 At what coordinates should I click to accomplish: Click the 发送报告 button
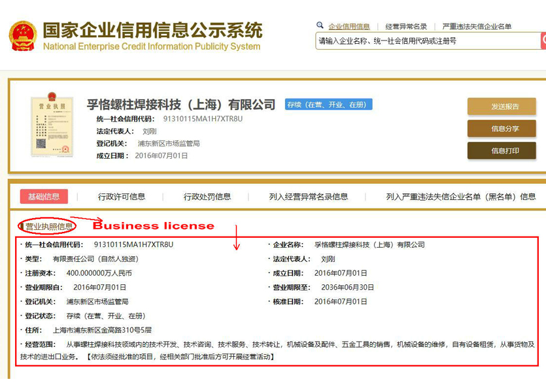[502, 106]
